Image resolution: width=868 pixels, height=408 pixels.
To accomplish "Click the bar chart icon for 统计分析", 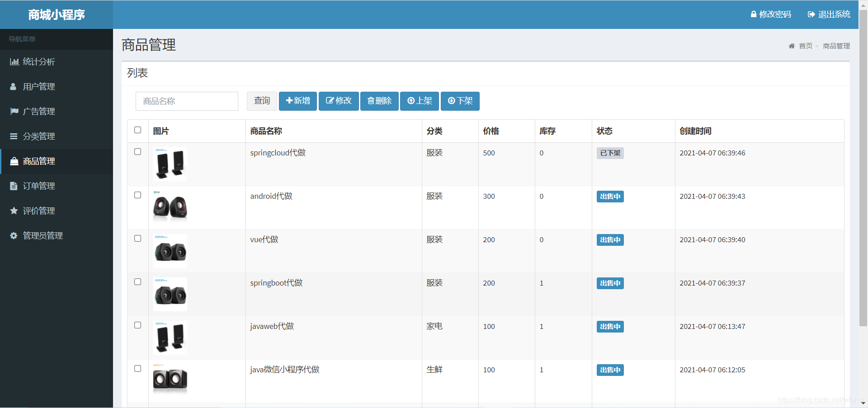I will point(14,62).
